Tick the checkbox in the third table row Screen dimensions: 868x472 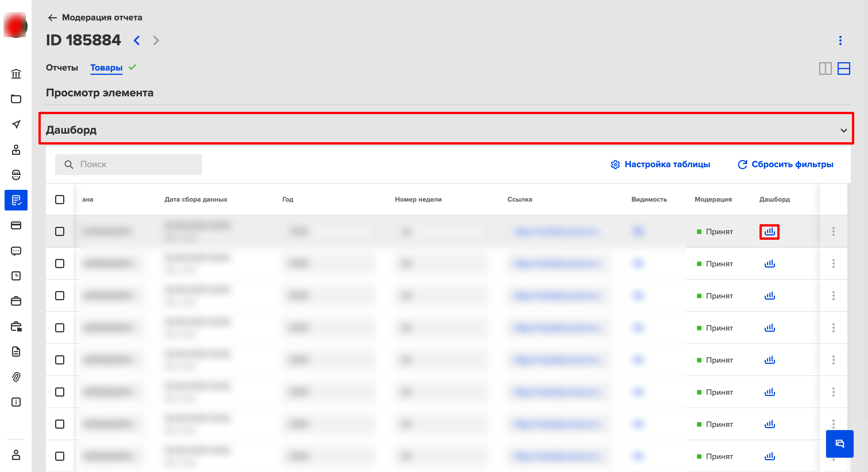tap(60, 296)
